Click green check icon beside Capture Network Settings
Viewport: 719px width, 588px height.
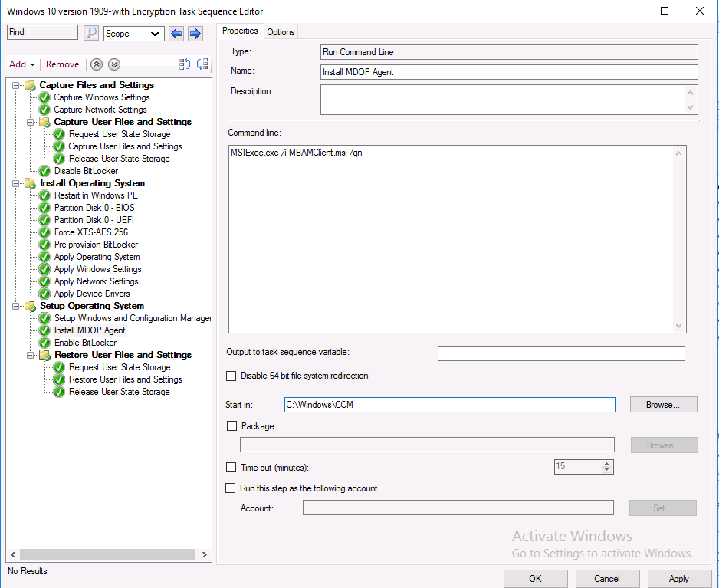click(x=44, y=110)
